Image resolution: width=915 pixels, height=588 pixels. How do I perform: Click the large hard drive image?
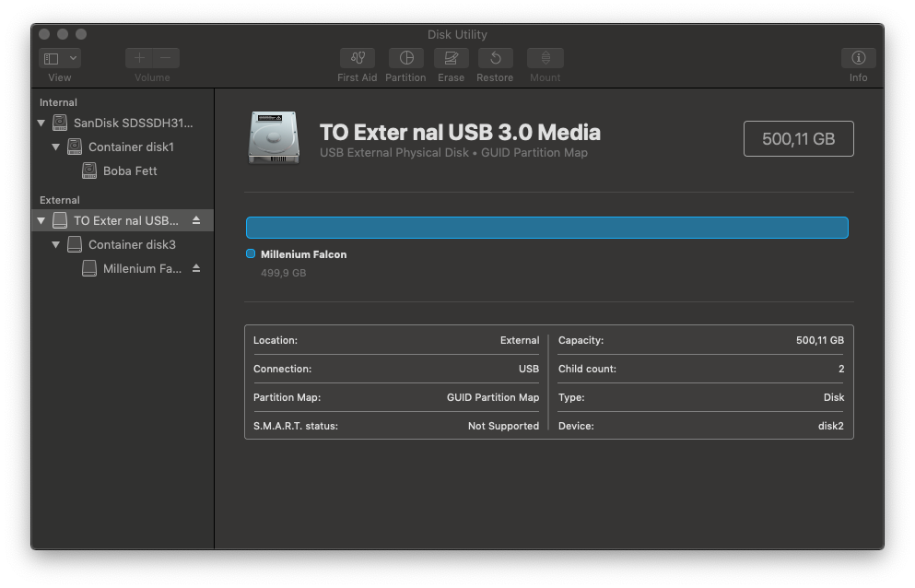pos(274,138)
